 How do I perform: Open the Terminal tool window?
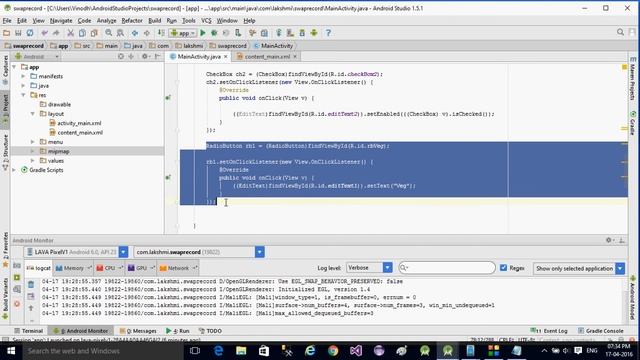(x=28, y=331)
